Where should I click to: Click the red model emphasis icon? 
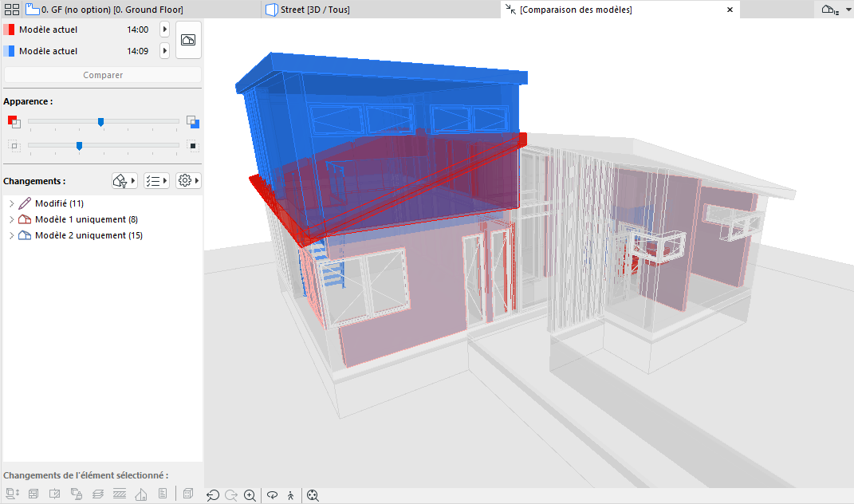click(14, 121)
